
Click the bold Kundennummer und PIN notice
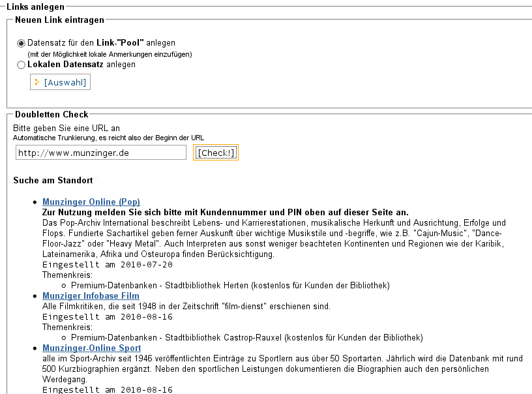tap(225, 213)
